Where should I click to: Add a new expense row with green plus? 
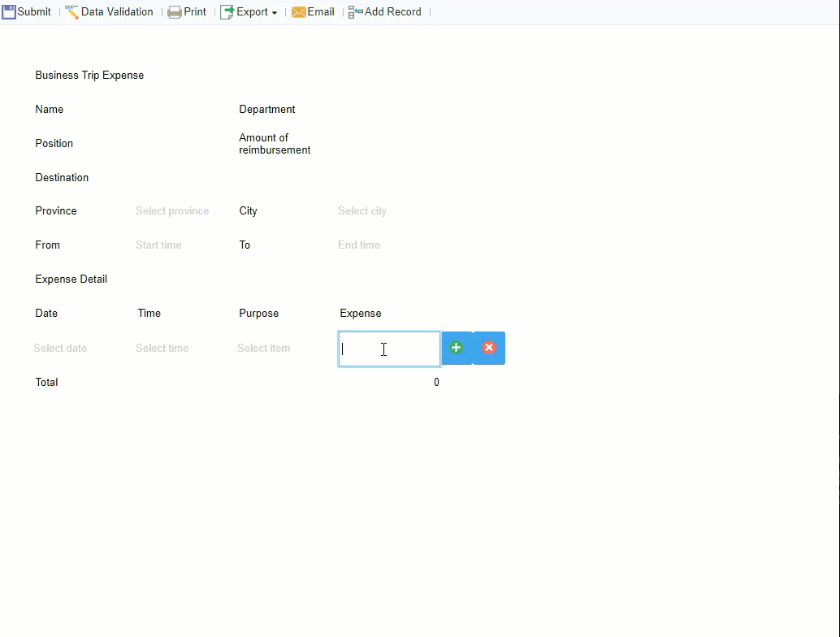coord(457,348)
